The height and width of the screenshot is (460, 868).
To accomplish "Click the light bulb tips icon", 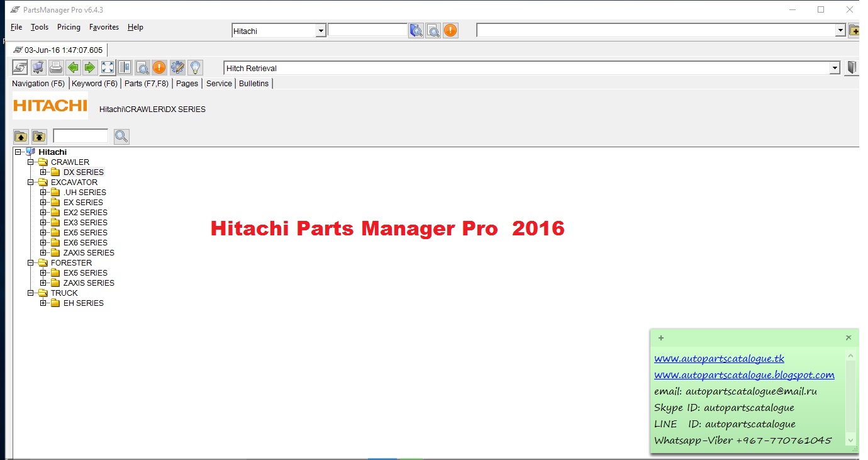I will click(195, 67).
